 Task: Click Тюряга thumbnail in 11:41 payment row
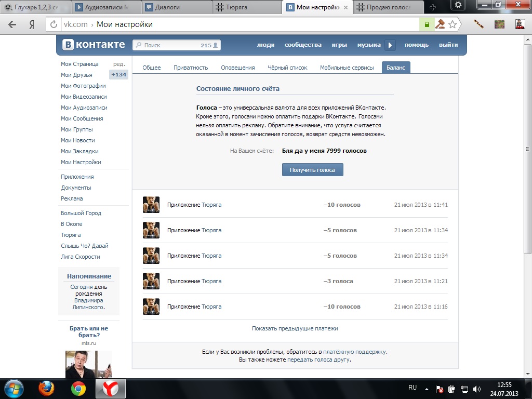click(151, 205)
